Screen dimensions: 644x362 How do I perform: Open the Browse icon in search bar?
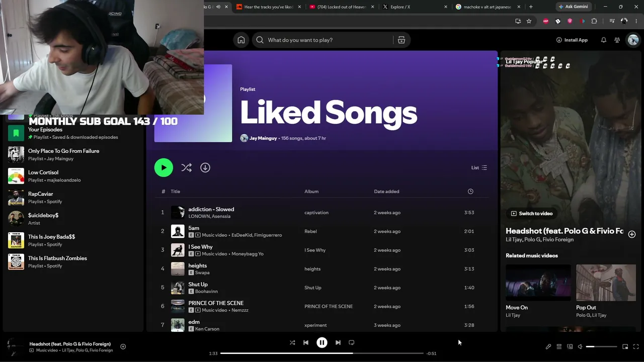pyautogui.click(x=401, y=40)
